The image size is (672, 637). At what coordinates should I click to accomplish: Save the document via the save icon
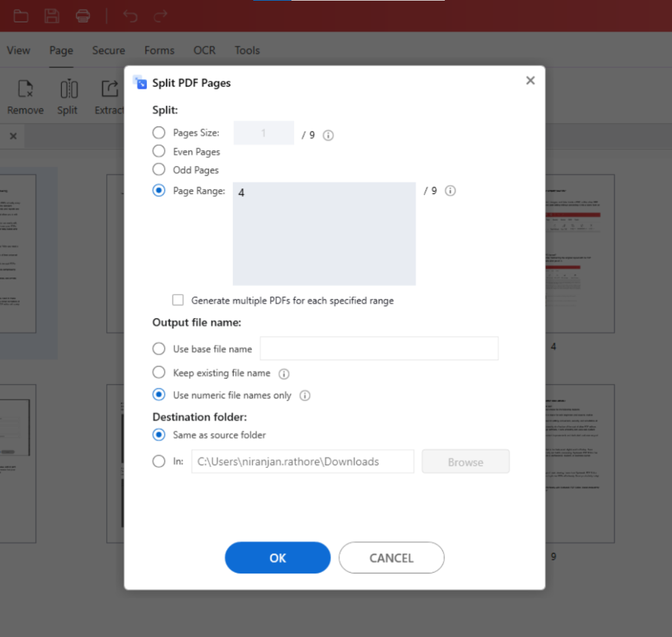point(52,16)
